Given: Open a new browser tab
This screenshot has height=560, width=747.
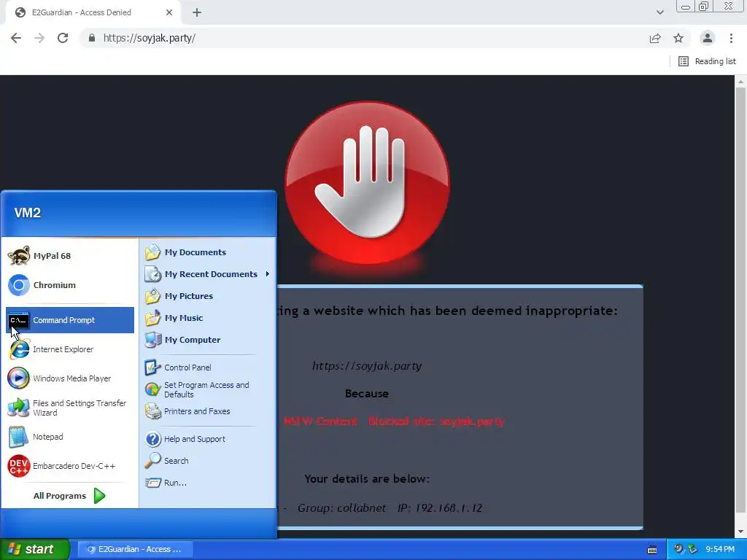Looking at the screenshot, I should [197, 12].
